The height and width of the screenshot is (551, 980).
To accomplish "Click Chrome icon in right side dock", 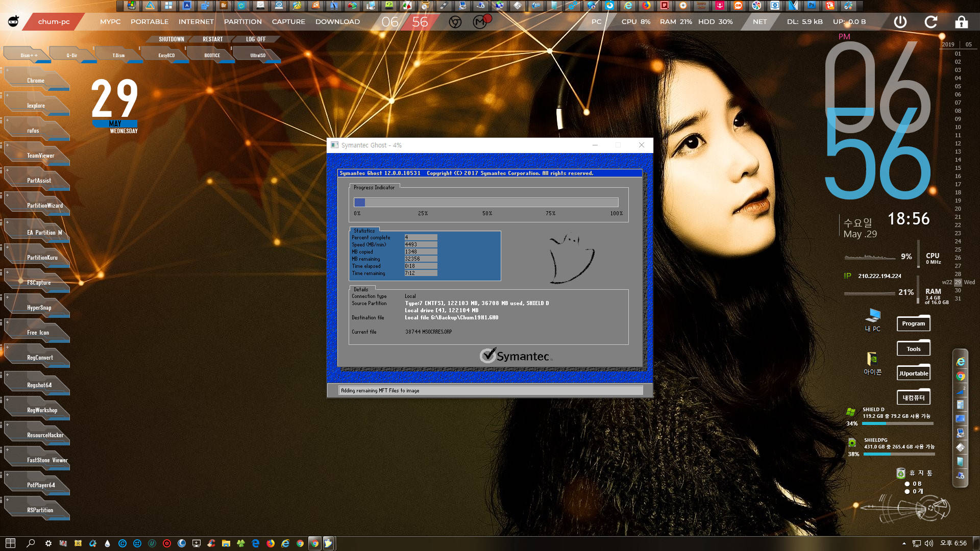I will coord(961,377).
